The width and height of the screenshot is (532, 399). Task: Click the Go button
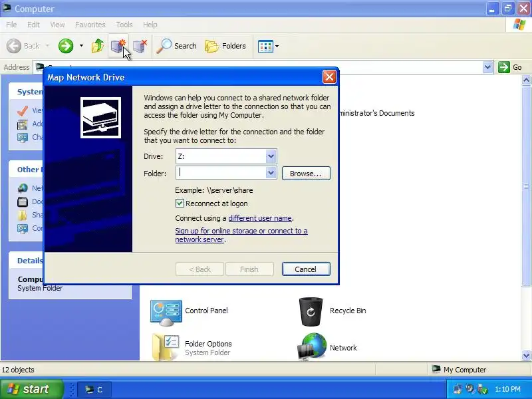pos(510,67)
